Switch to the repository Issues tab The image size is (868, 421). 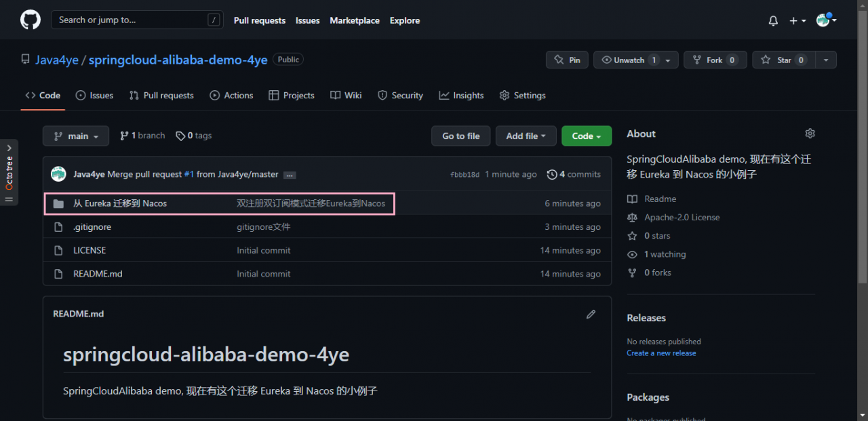pos(94,96)
